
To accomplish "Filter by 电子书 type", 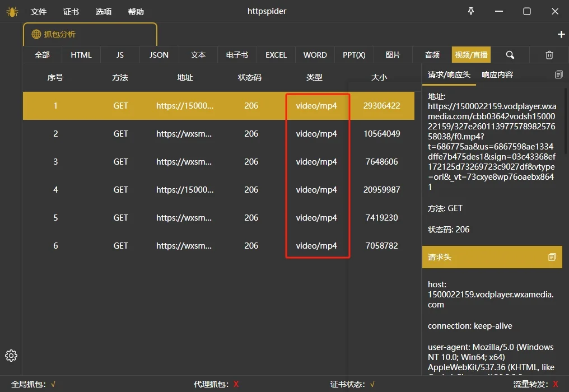I will (237, 55).
